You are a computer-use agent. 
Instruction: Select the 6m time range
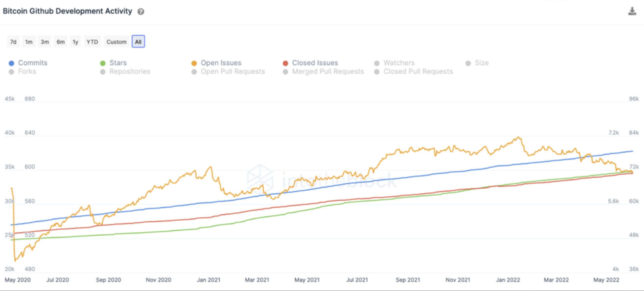point(60,42)
